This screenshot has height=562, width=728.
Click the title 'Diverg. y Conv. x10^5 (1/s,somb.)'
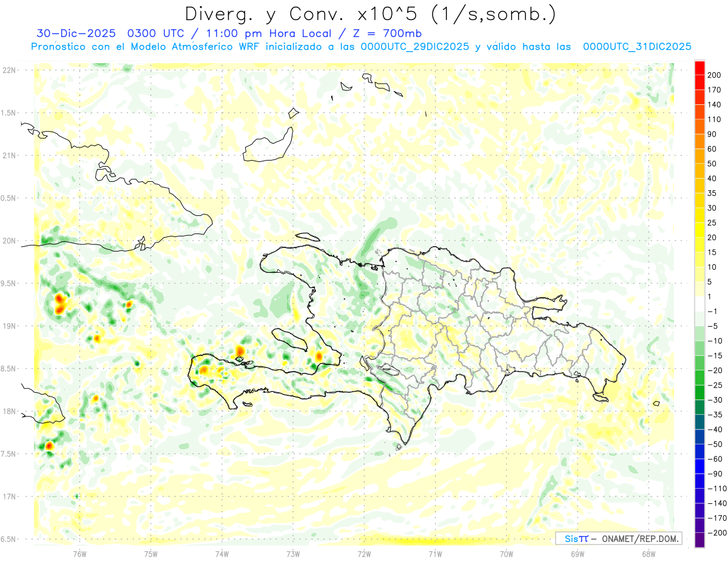click(370, 14)
